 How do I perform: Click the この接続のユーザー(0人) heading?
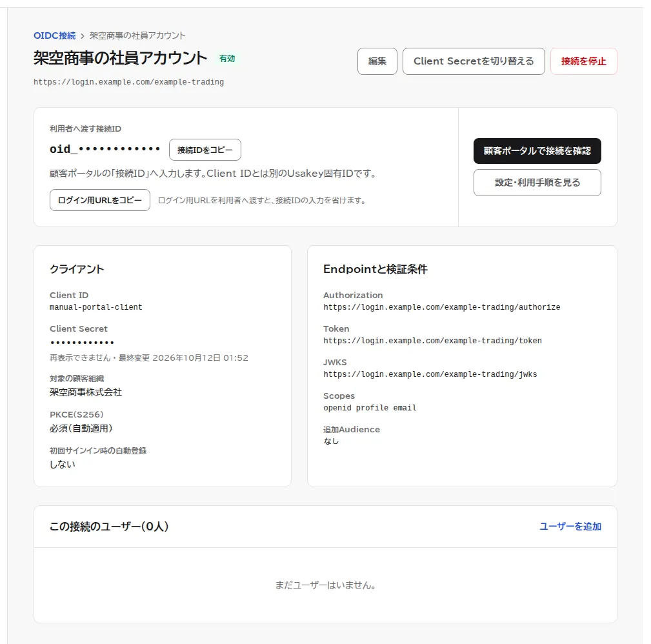tap(109, 527)
